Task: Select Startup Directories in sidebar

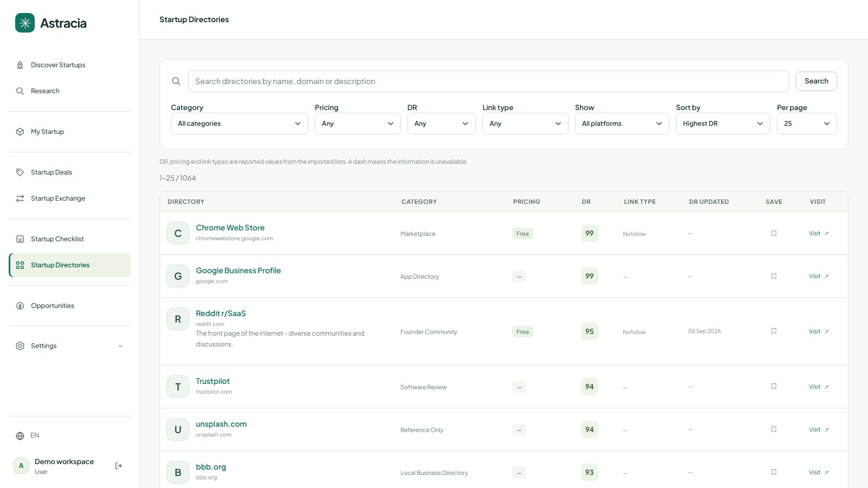Action: point(70,265)
